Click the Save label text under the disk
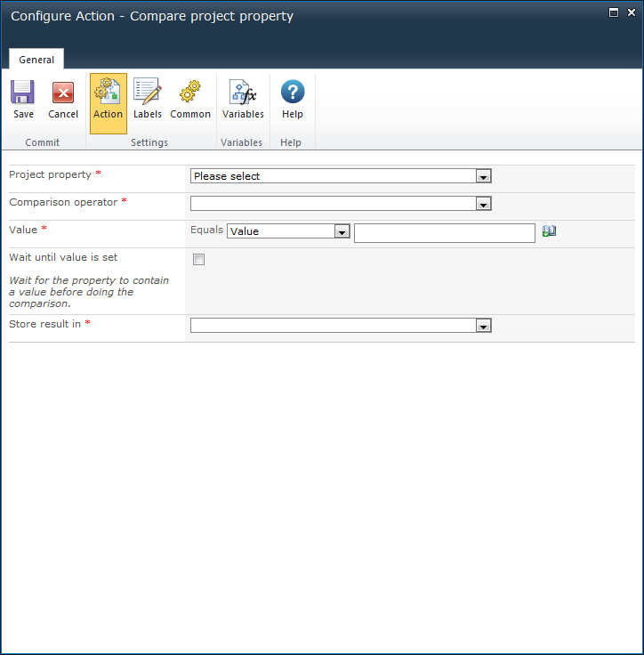The width and height of the screenshot is (644, 655). (23, 115)
